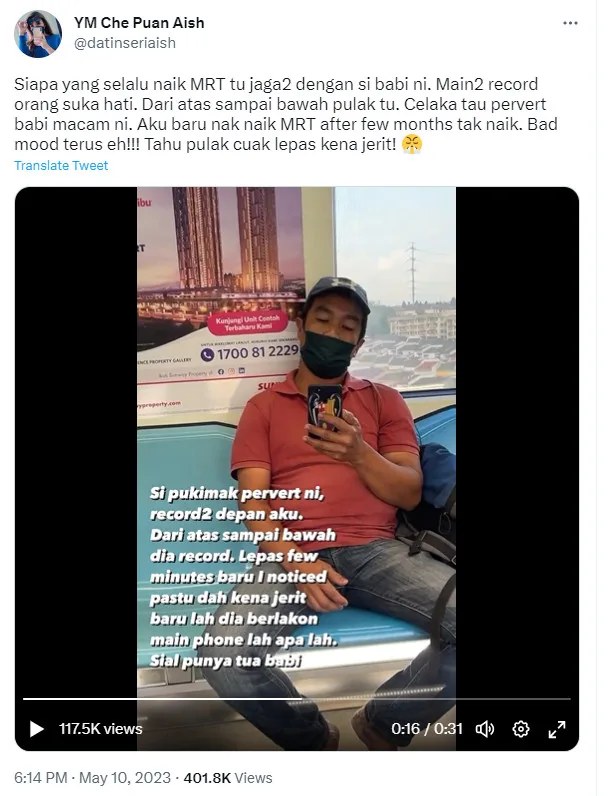Play the video with the play icon
The image size is (613, 796).
pos(37,729)
